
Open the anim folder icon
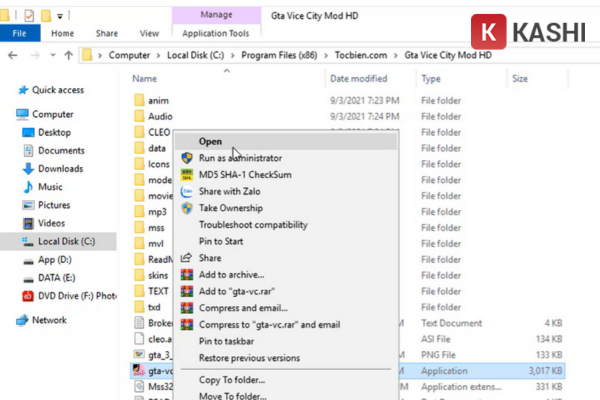click(x=139, y=100)
